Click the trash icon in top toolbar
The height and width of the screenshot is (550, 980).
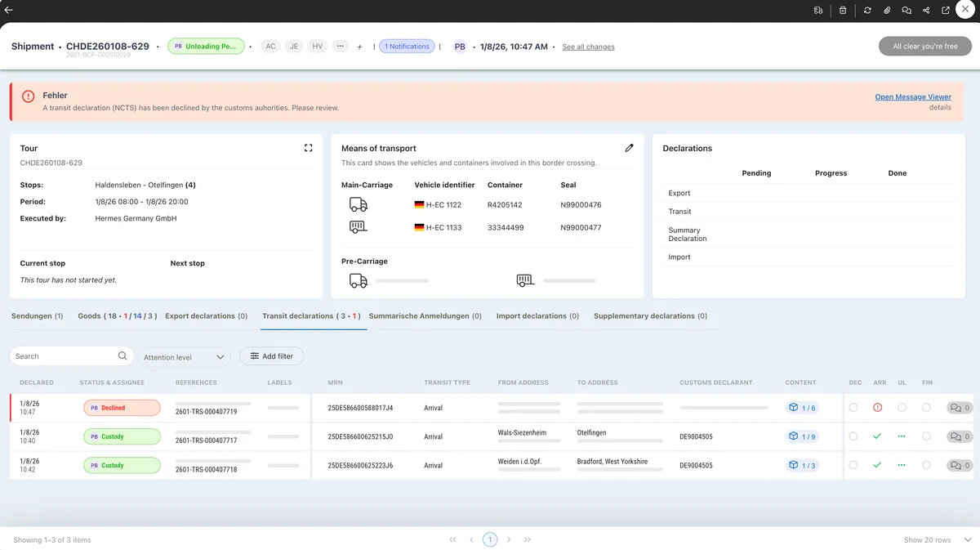point(843,11)
